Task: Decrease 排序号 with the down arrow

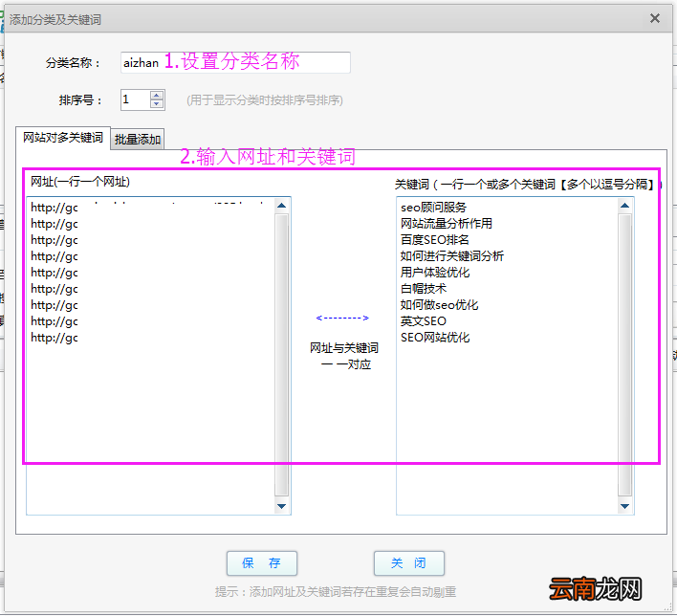Action: pyautogui.click(x=157, y=104)
